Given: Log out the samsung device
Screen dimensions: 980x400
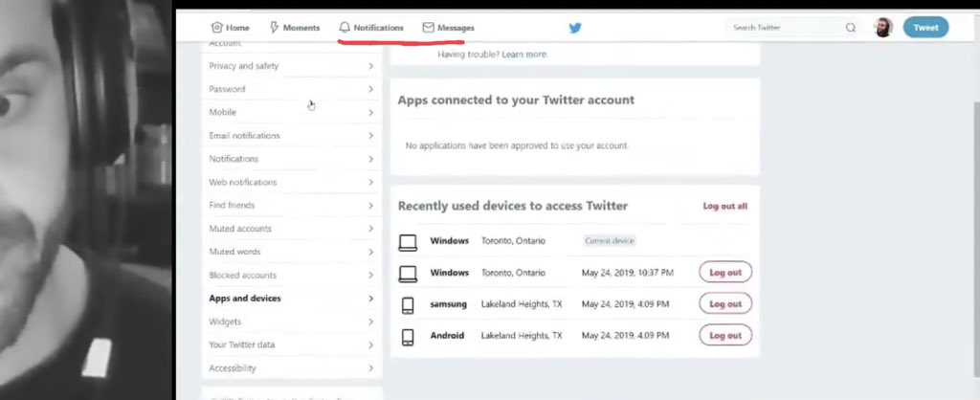Looking at the screenshot, I should [x=725, y=303].
